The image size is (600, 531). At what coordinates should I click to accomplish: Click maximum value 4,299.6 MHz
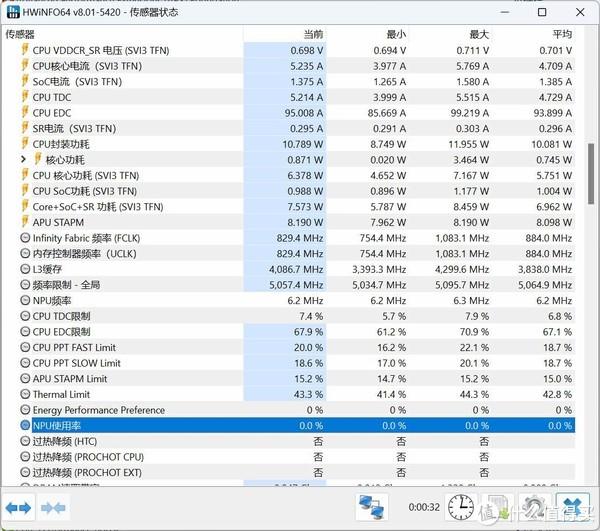(462, 269)
